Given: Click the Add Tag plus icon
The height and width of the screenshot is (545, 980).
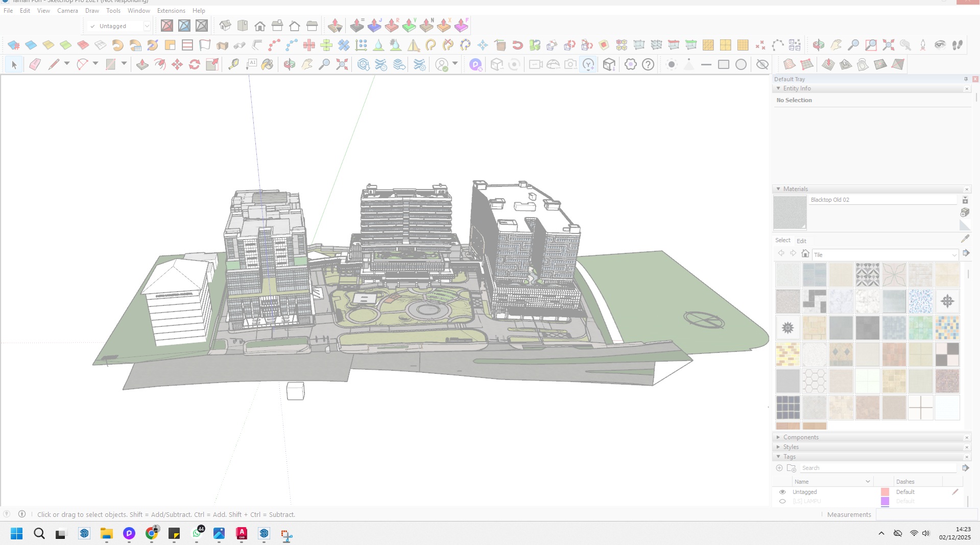Looking at the screenshot, I should pos(779,468).
